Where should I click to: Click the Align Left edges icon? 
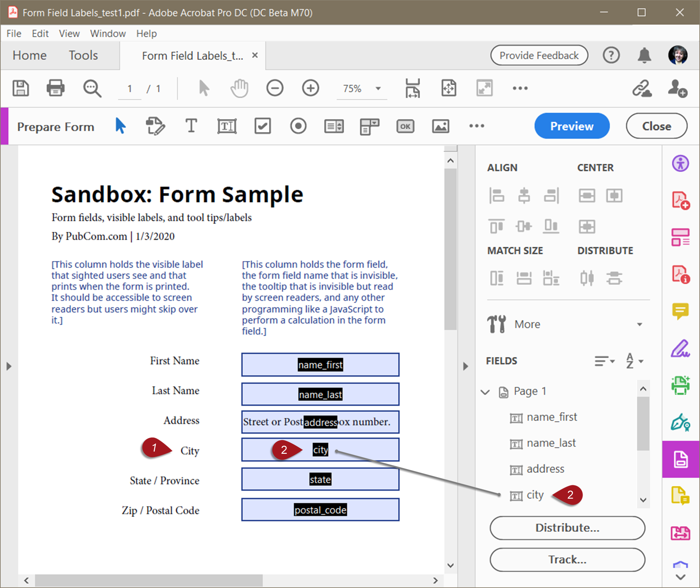click(497, 195)
